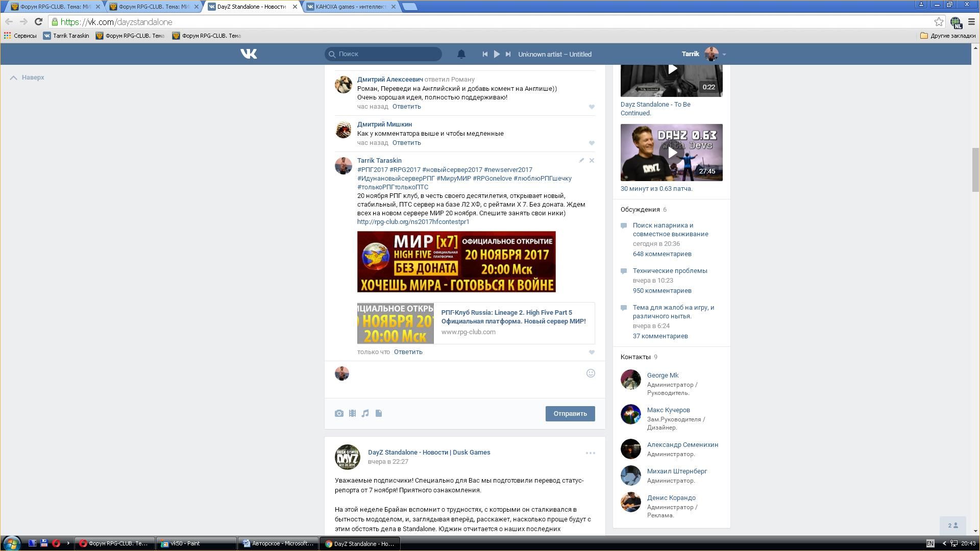Attach a video with the film icon
Viewport: 980px width, 551px height.
click(x=352, y=413)
